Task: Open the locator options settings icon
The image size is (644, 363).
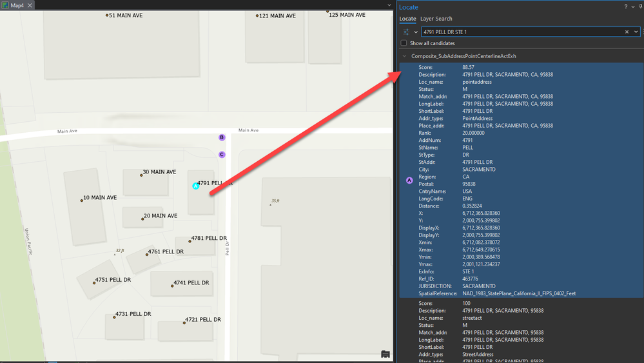Action: click(406, 32)
